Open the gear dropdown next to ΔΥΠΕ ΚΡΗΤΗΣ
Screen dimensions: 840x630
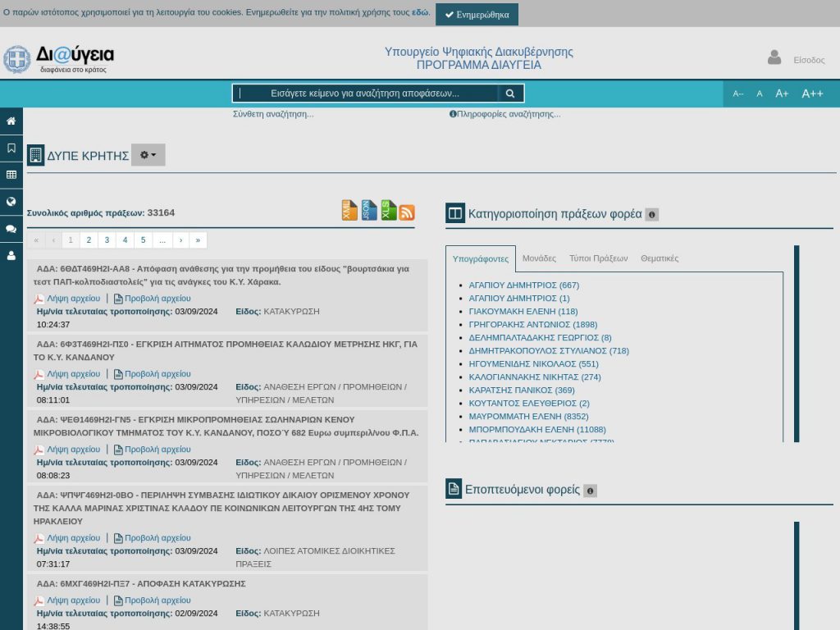[148, 155]
